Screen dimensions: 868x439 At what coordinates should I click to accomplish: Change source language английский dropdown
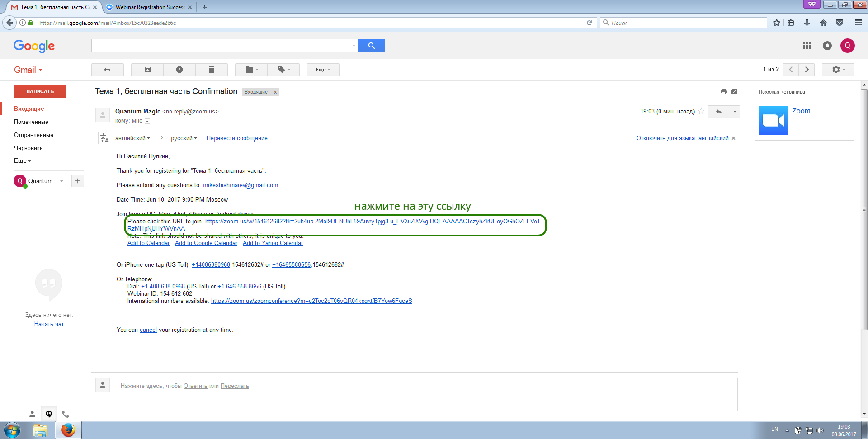pos(132,138)
